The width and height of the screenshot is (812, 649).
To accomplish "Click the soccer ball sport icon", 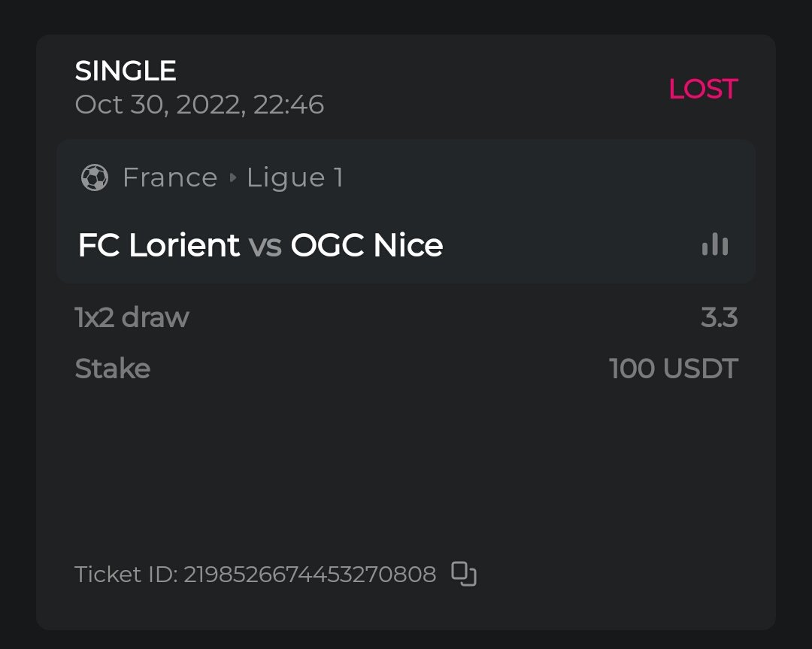I will (x=95, y=178).
